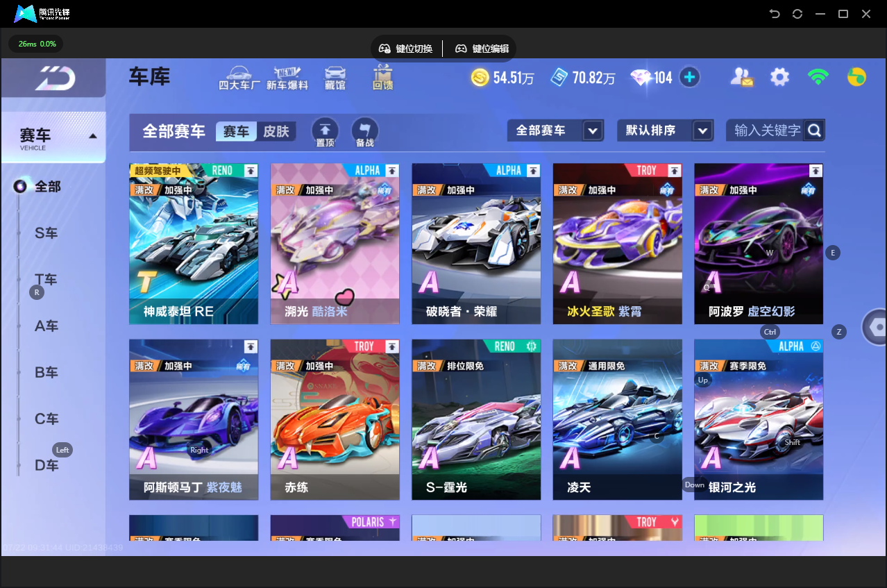Screen dimensions: 887x588
Task: Click emulator refresh rotate icon
Action: 797,14
